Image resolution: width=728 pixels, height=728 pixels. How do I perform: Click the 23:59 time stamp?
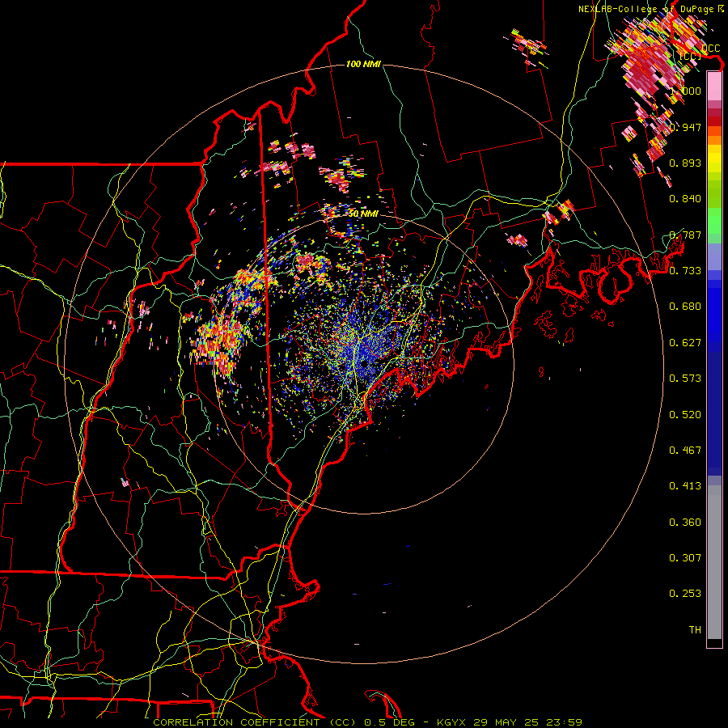563,722
